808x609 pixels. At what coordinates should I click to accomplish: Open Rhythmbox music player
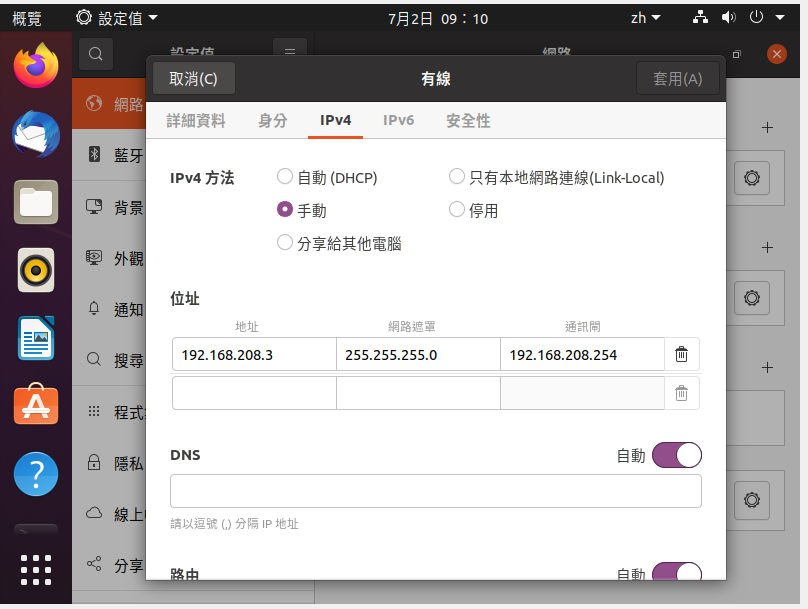pos(36,270)
